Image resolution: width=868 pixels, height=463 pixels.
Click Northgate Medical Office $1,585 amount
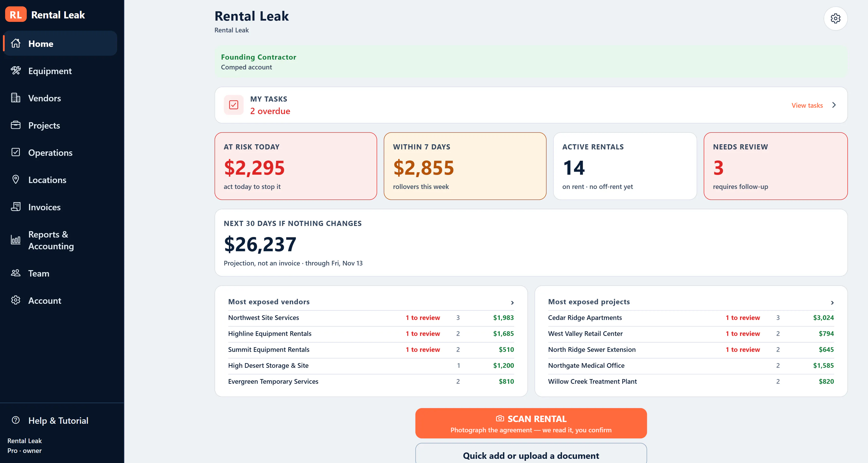tap(823, 366)
